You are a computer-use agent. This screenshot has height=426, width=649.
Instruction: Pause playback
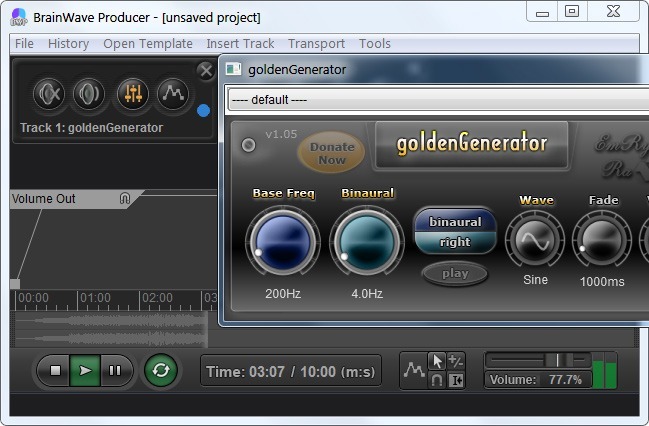point(115,370)
